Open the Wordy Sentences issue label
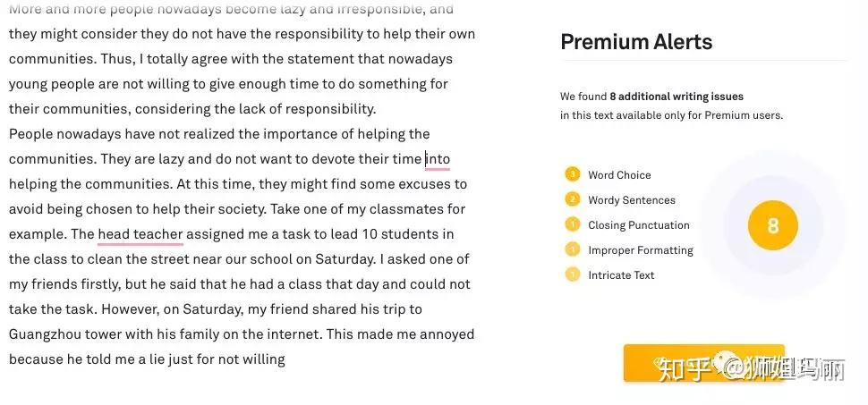 (x=632, y=200)
